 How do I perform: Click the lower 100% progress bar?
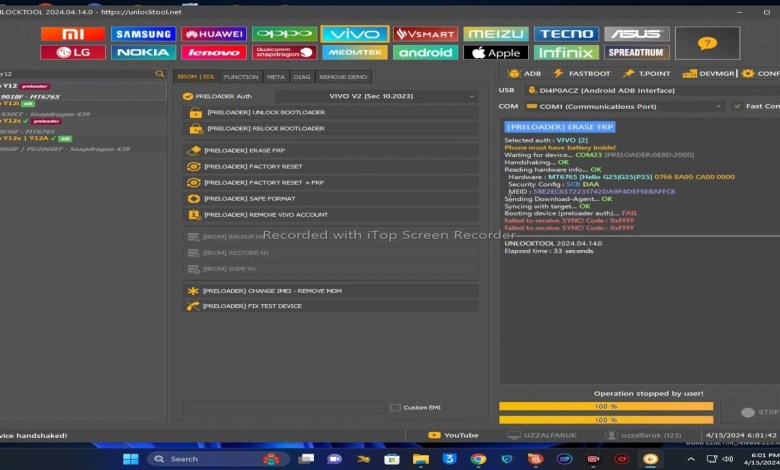pos(606,420)
